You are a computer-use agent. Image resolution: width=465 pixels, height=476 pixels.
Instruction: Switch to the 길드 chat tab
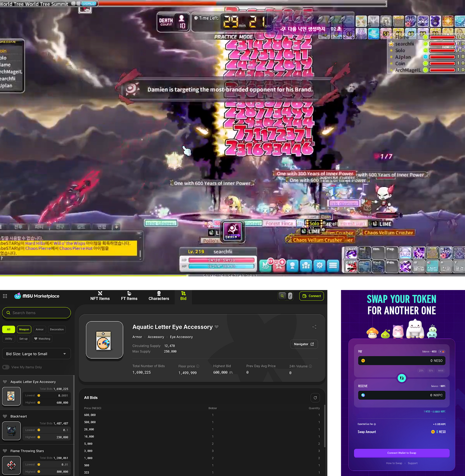pyautogui.click(x=81, y=227)
